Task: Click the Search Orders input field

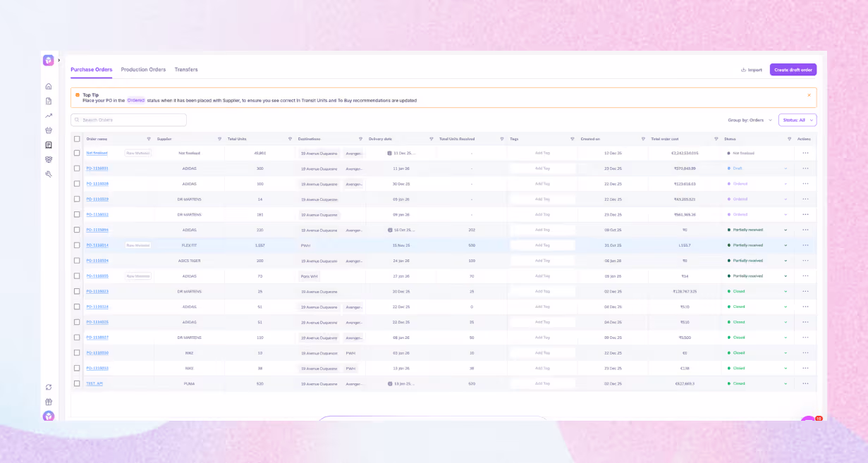Action: click(128, 120)
